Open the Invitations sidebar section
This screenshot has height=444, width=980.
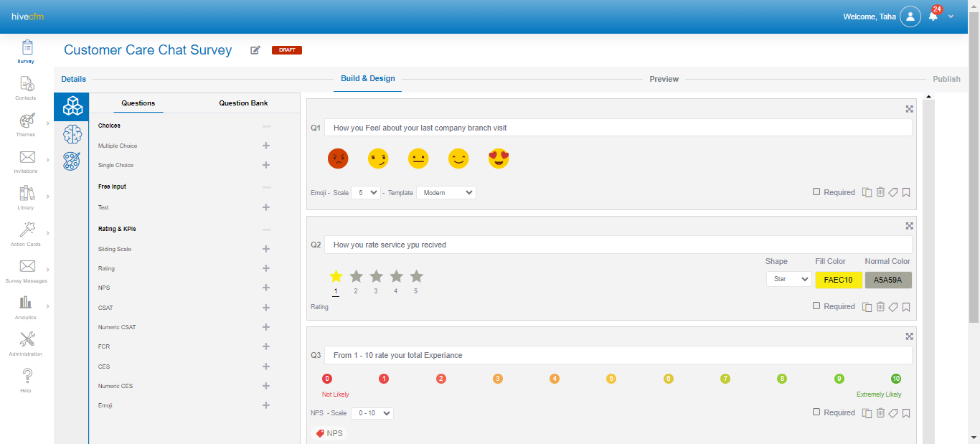26,161
